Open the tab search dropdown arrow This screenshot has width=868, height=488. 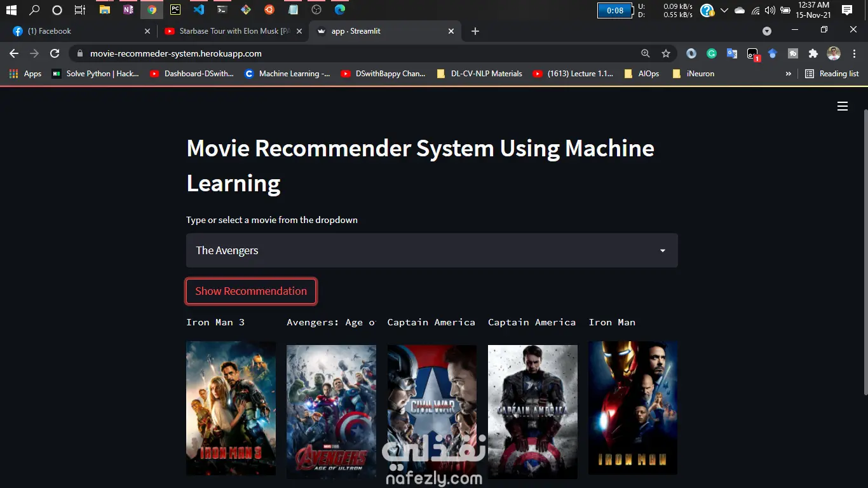click(x=767, y=31)
